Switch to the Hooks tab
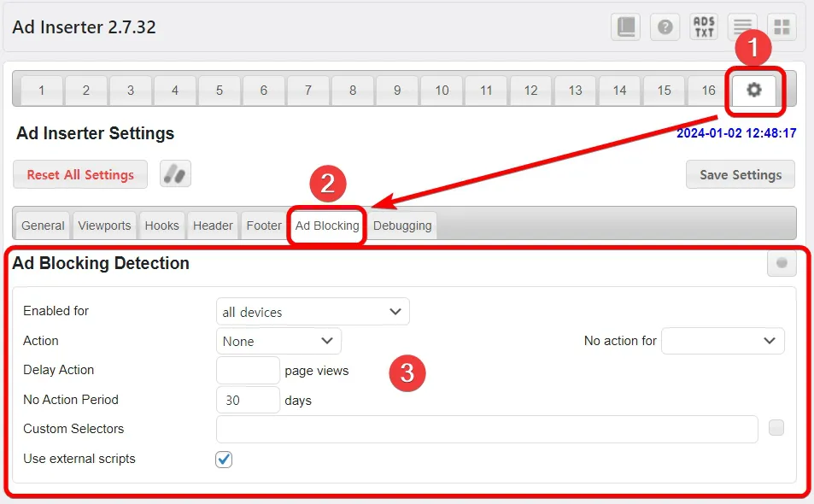 point(162,226)
